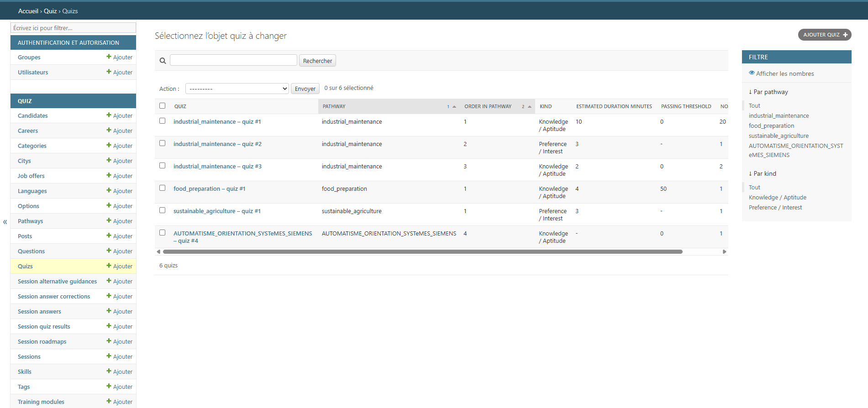Click the Envoyer button
The height and width of the screenshot is (408, 868).
click(305, 89)
